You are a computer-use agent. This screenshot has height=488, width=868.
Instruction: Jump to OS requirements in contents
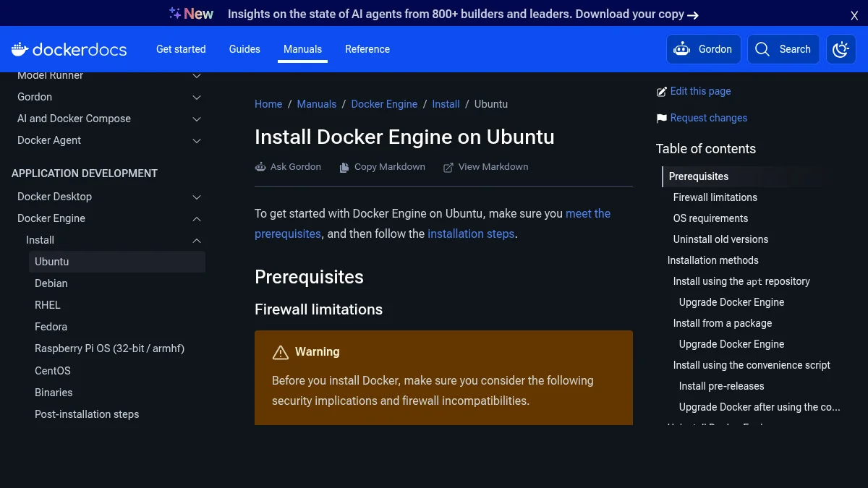point(710,218)
